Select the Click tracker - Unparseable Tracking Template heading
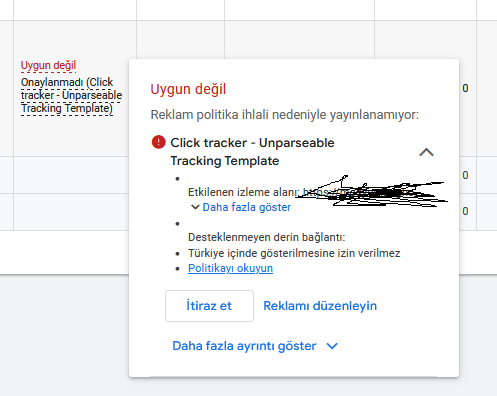Screen dimensions: 497x396 tap(252, 152)
